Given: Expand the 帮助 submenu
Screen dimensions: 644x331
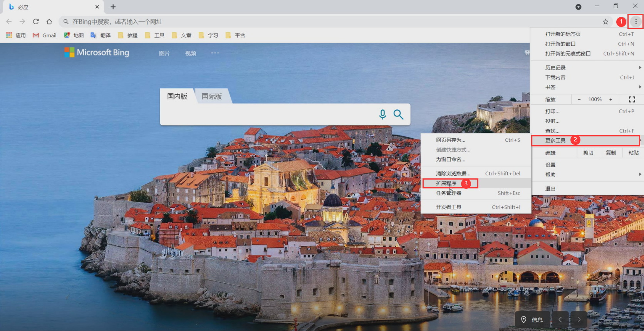Looking at the screenshot, I should coord(586,175).
